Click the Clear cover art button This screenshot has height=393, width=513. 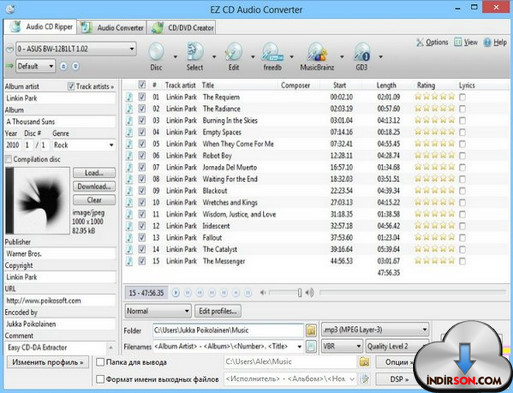click(x=94, y=200)
